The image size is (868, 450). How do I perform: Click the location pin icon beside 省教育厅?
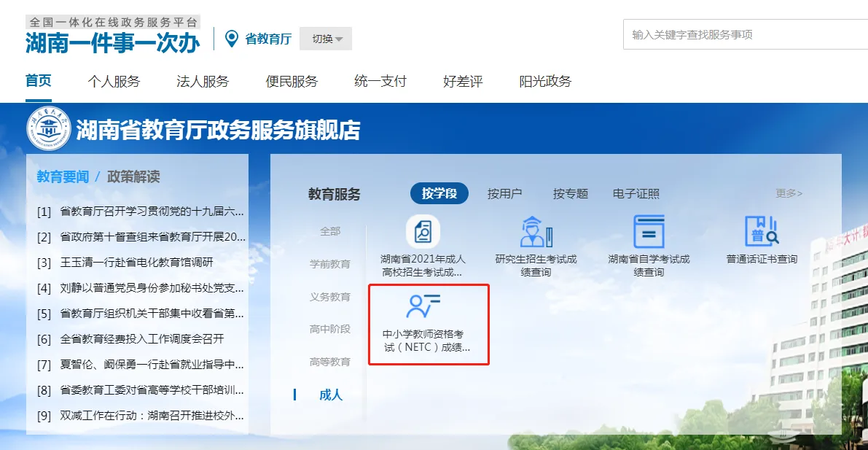(231, 39)
